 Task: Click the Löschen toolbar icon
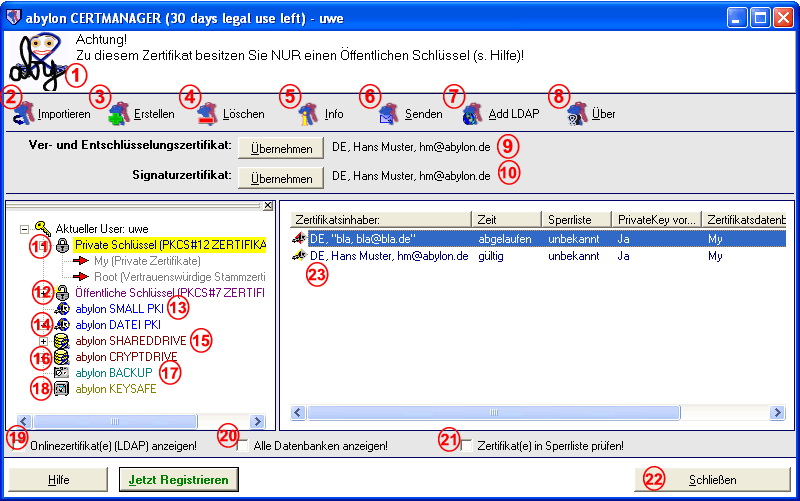[x=208, y=114]
